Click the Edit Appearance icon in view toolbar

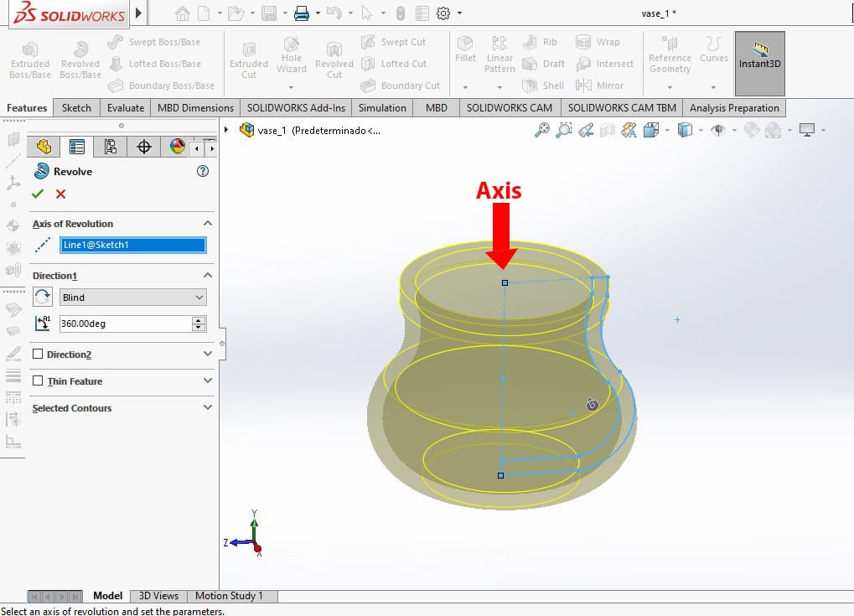[x=752, y=130]
